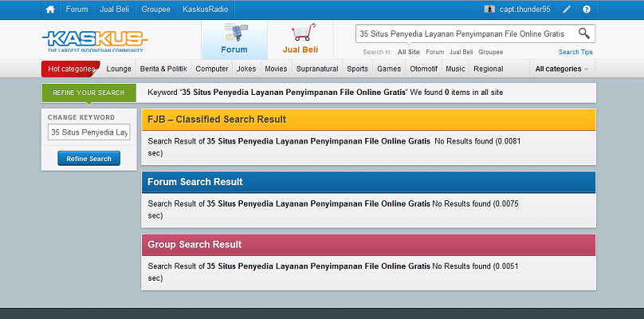The image size is (644, 319).
Task: Open the Movies category
Action: 276,69
